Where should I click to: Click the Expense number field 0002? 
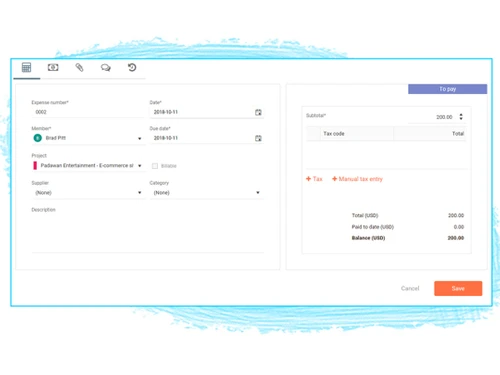coord(88,112)
